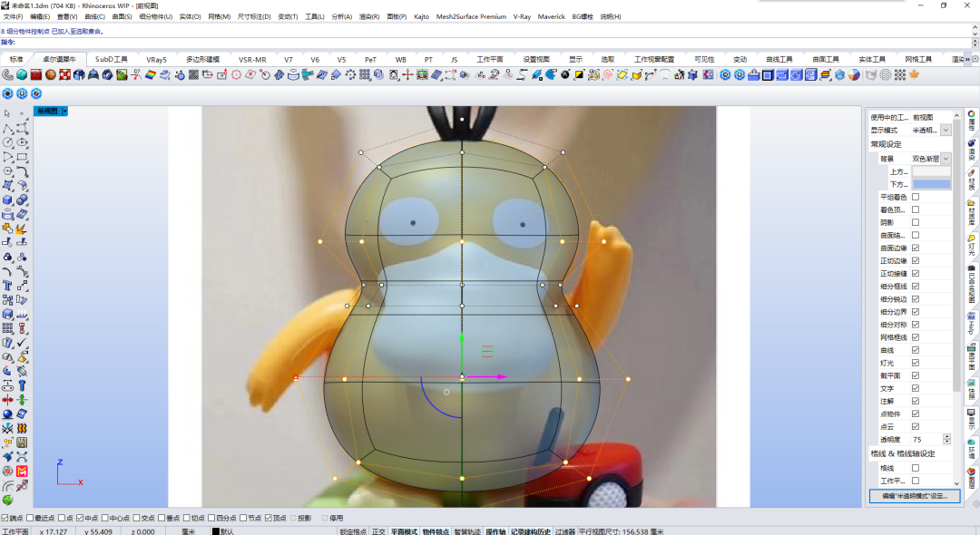Click the 编辑半透明模式设定 button
Screen dimensions: 980x535
[915, 496]
